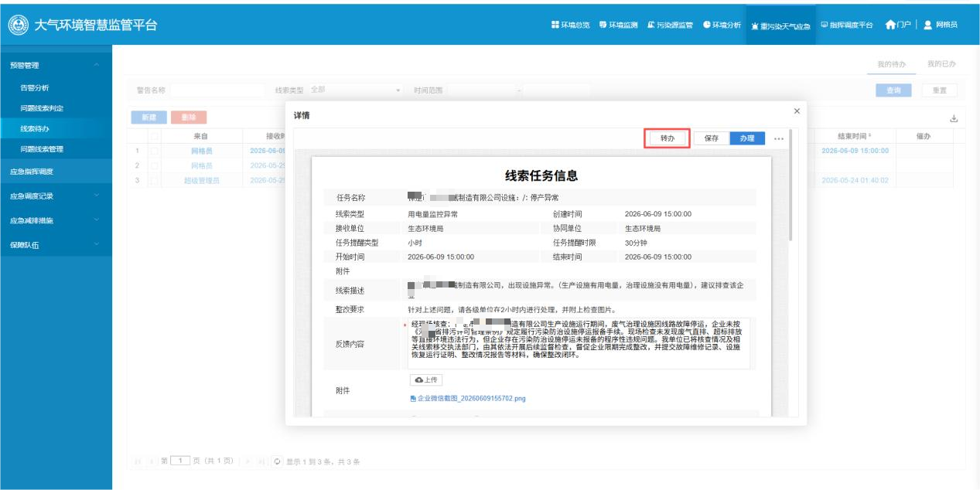Click the download/export icon above the table

click(954, 118)
